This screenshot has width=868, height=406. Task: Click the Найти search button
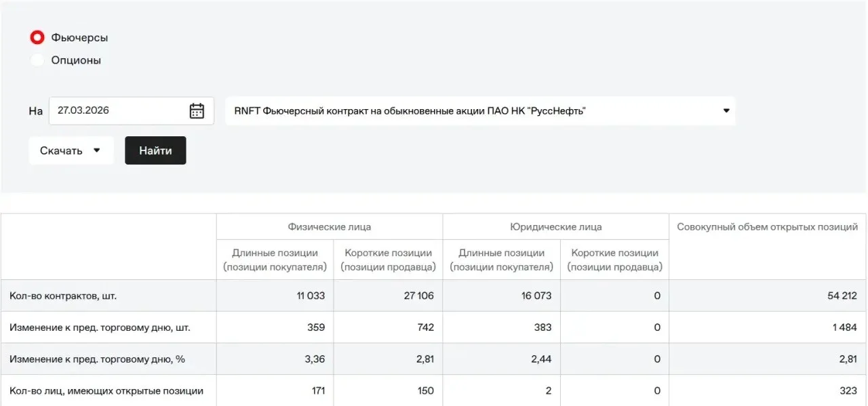pos(155,150)
